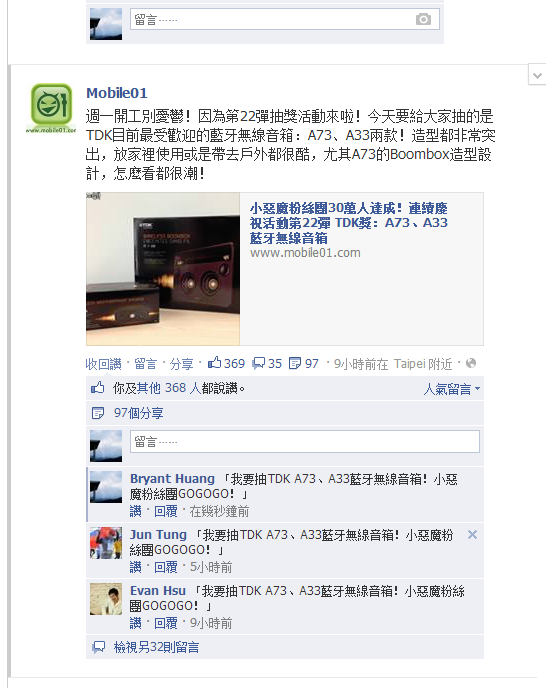Click the camera icon in top comment box
Viewport: 546px width, 688px height.
click(423, 19)
